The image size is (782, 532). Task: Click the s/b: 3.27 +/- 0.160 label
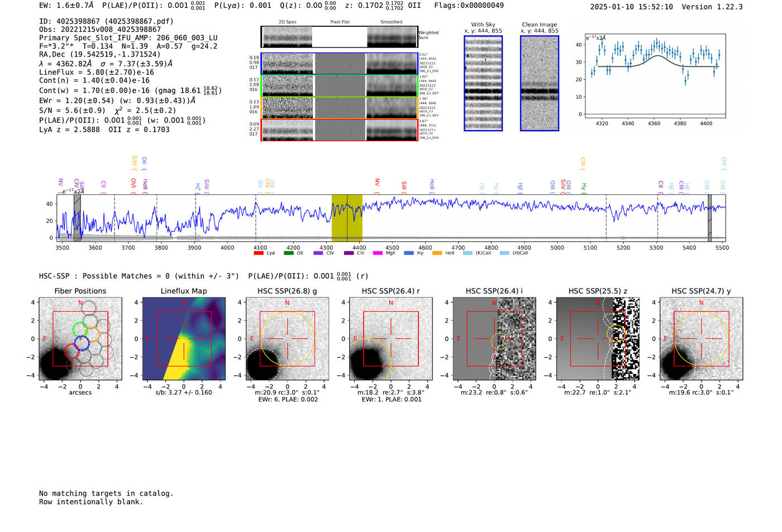[184, 392]
